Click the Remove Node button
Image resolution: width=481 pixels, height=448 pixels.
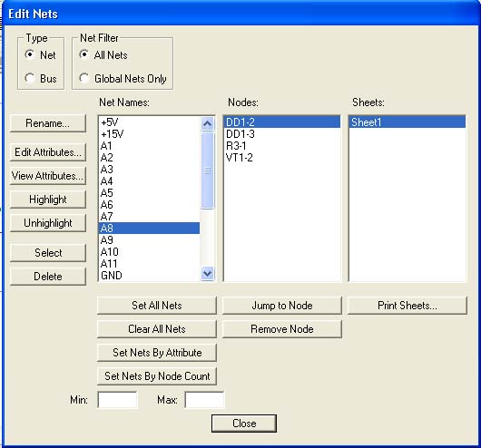tap(282, 329)
